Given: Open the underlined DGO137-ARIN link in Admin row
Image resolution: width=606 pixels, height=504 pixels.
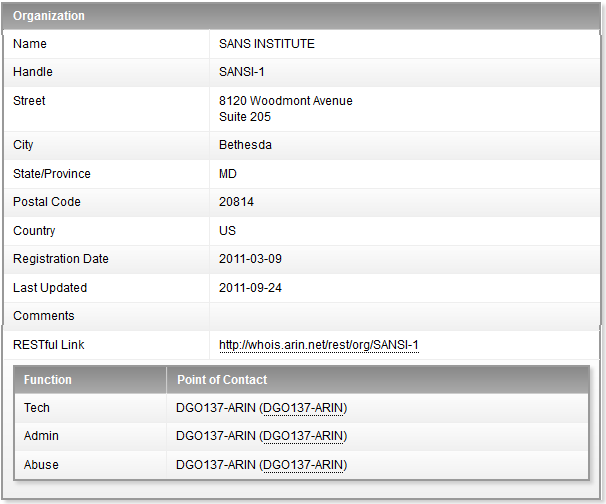Looking at the screenshot, I should click(x=303, y=436).
